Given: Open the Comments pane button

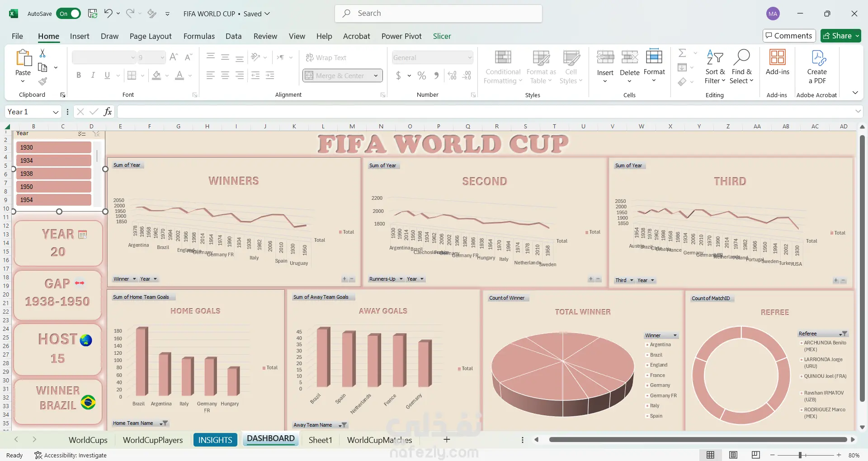Looking at the screenshot, I should coord(789,36).
